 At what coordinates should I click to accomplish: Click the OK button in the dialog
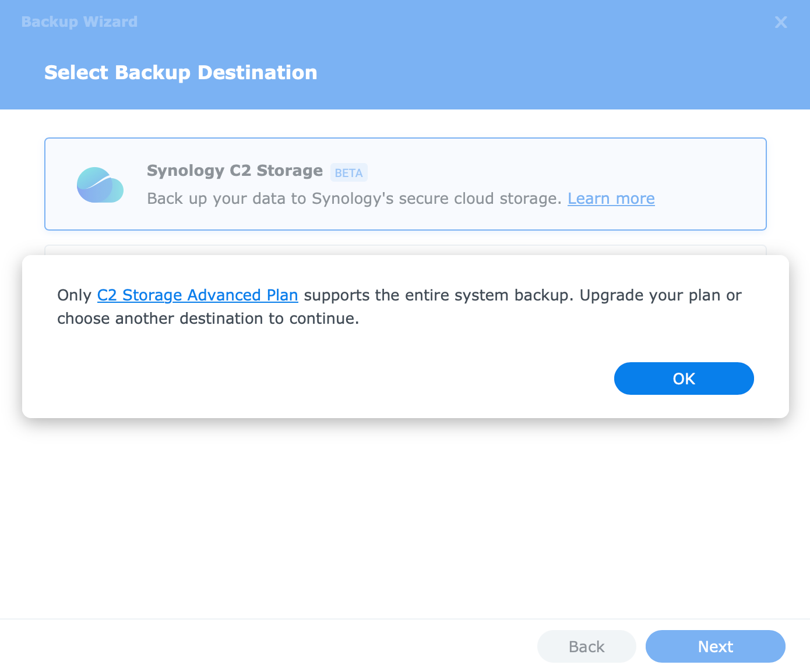[684, 379]
